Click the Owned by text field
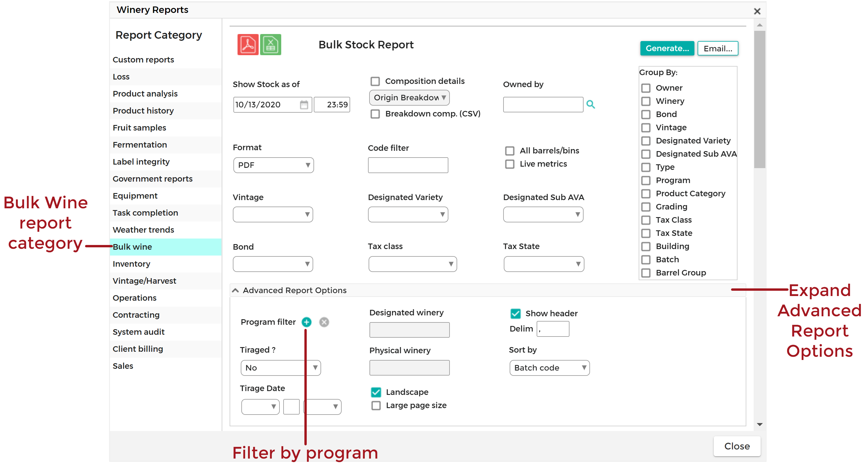The image size is (868, 470). click(x=543, y=104)
